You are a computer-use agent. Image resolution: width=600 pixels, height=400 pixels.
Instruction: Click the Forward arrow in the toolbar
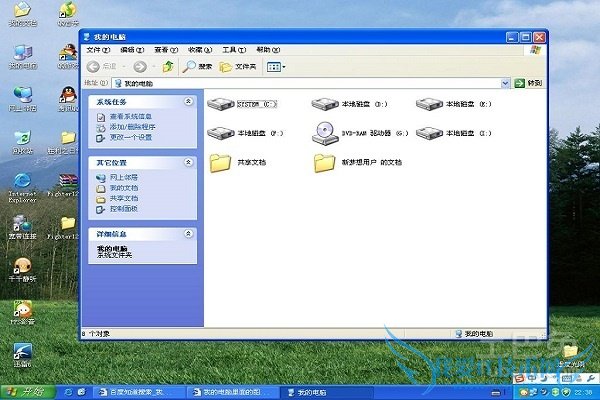pyautogui.click(x=140, y=67)
